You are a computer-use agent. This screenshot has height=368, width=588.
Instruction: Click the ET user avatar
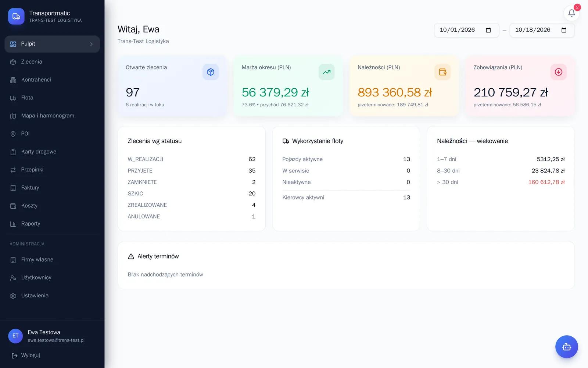[15, 336]
